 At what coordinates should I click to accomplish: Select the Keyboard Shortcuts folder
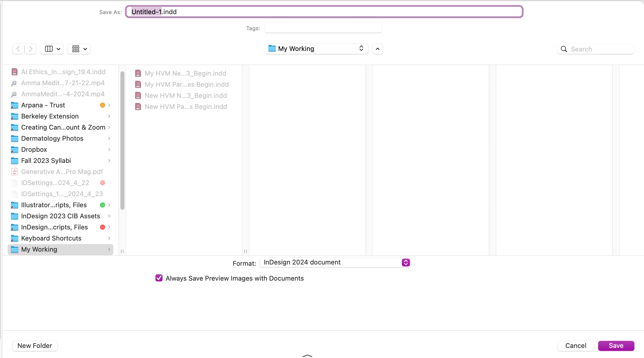point(51,238)
